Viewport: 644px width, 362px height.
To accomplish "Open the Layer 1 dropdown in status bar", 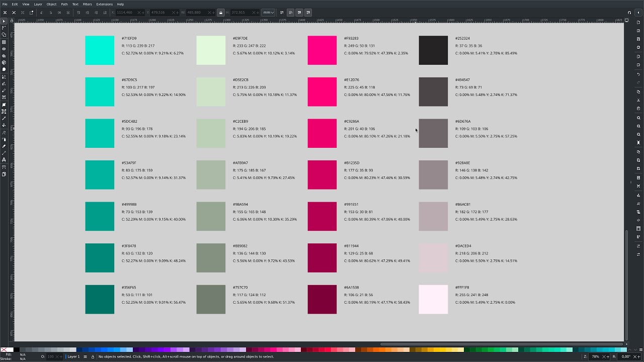I will [x=73, y=356].
